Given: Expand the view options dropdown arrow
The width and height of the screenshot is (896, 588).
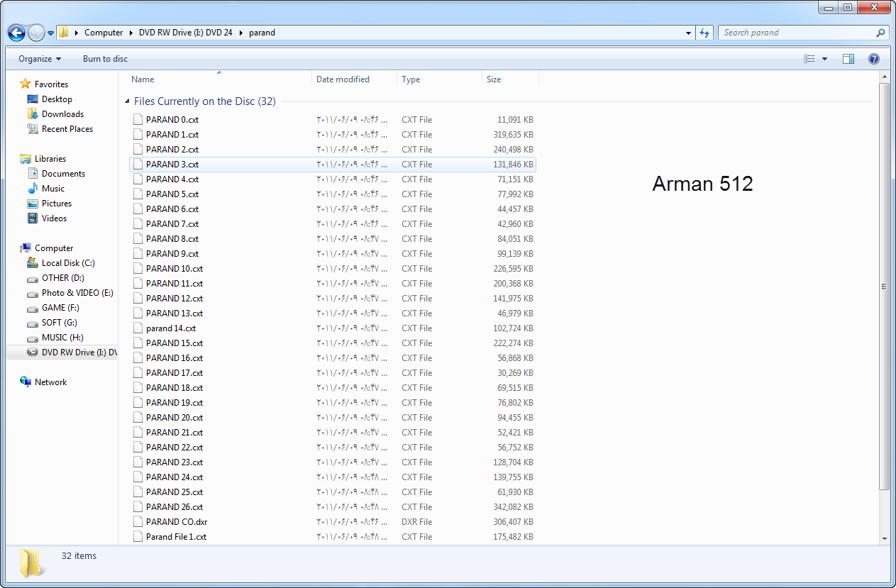Looking at the screenshot, I should click(x=824, y=59).
